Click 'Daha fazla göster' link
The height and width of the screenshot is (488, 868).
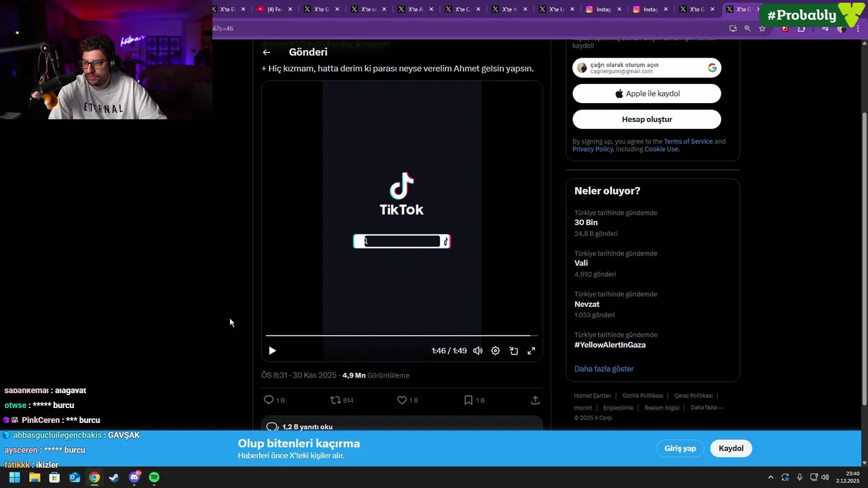tap(604, 369)
